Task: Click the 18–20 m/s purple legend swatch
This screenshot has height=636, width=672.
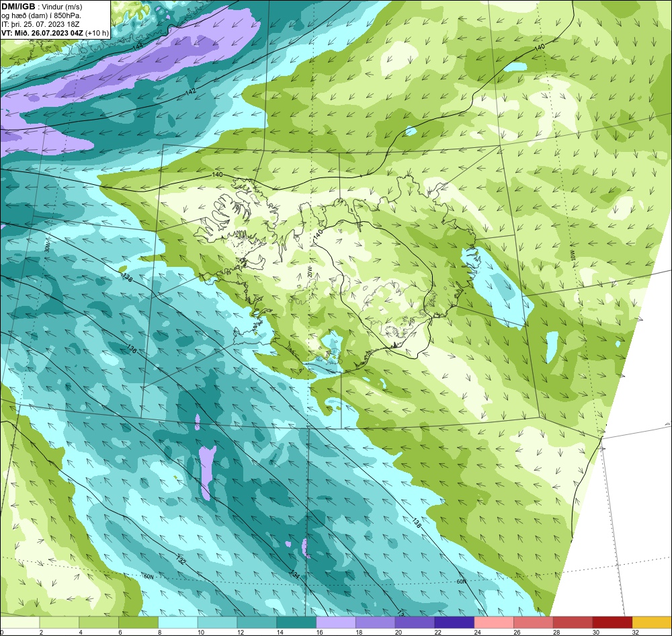Action: [x=376, y=623]
